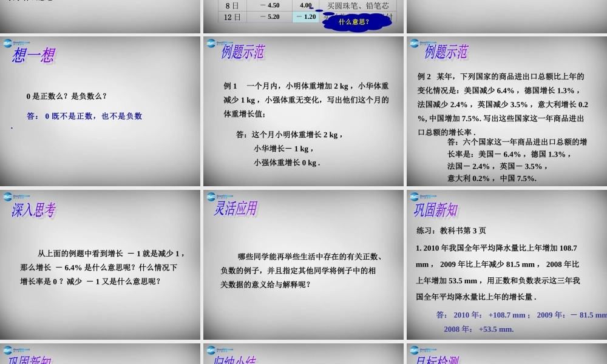Click the 深入思考 slide title
Screen dimensions: 607x364
(x=33, y=210)
